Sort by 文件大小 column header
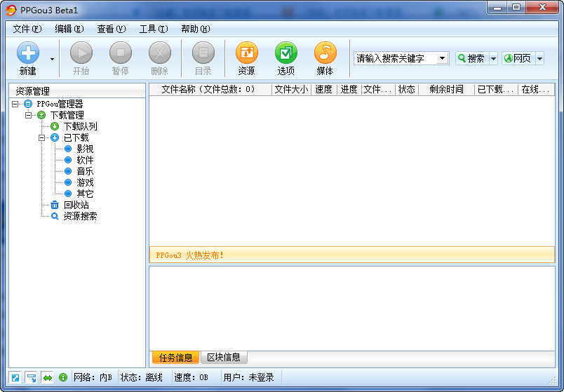564x392 pixels. (x=291, y=90)
